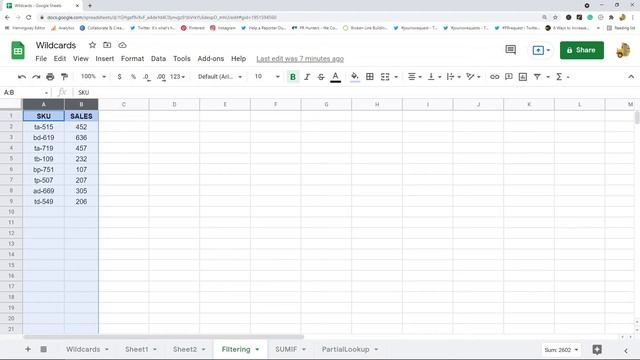Open the Format menu
Viewport: 640px width, 360px height.
(132, 59)
